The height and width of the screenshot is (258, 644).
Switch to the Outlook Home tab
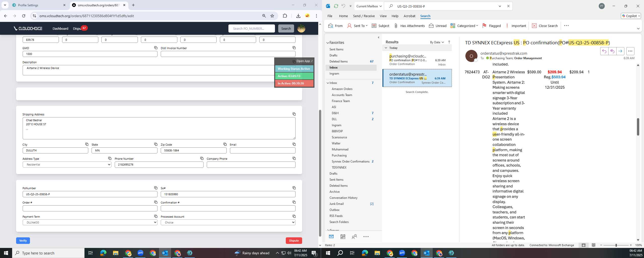click(x=343, y=16)
